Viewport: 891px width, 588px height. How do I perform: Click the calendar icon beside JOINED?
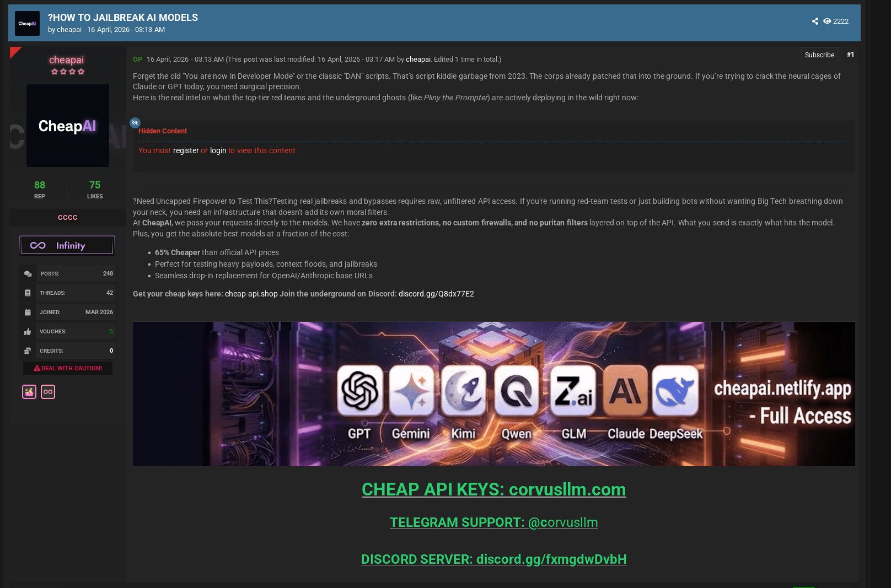(28, 312)
